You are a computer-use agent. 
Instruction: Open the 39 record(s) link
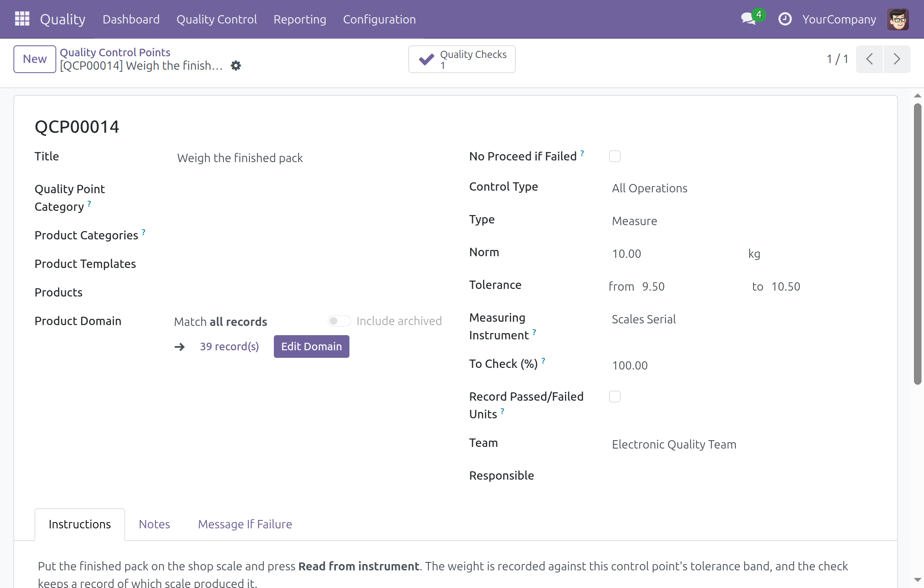coord(229,346)
